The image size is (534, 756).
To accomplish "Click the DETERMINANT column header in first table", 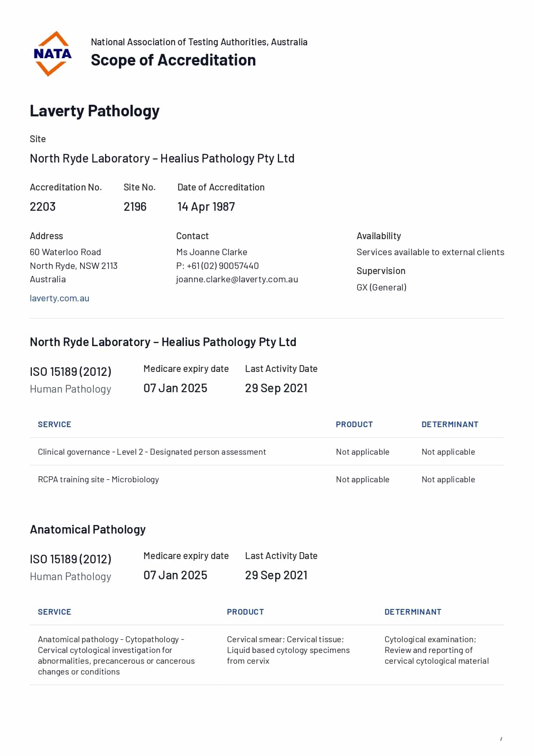I will tap(450, 424).
